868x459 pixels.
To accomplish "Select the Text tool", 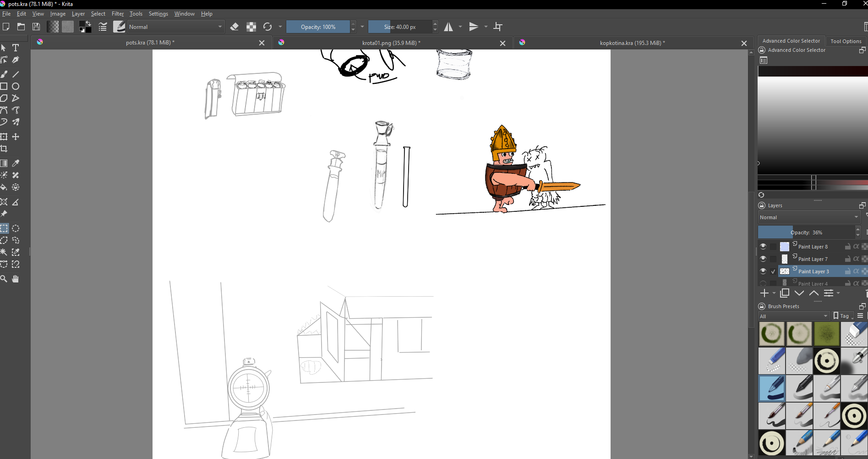I will pos(16,48).
